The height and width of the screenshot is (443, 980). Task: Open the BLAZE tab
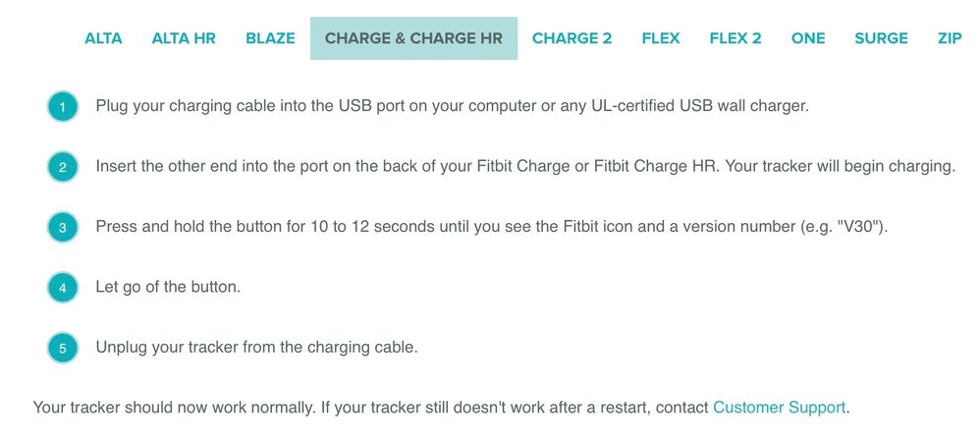coord(271,38)
